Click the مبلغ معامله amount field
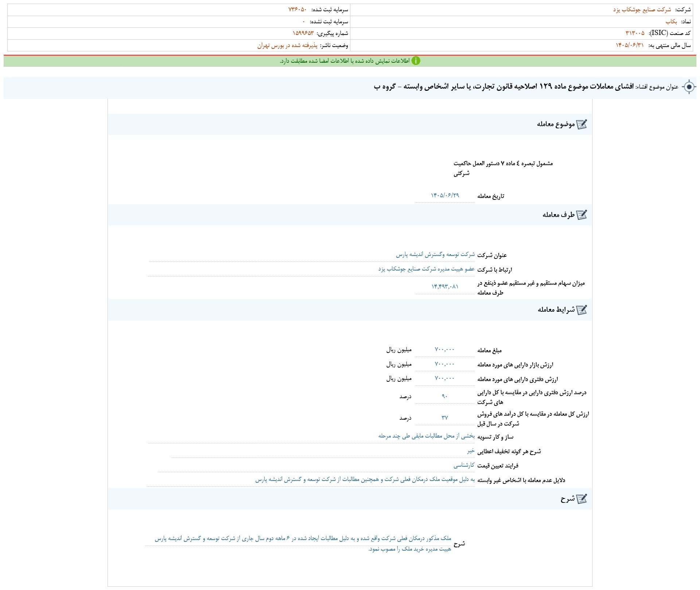The width and height of the screenshot is (700, 590). tap(445, 350)
